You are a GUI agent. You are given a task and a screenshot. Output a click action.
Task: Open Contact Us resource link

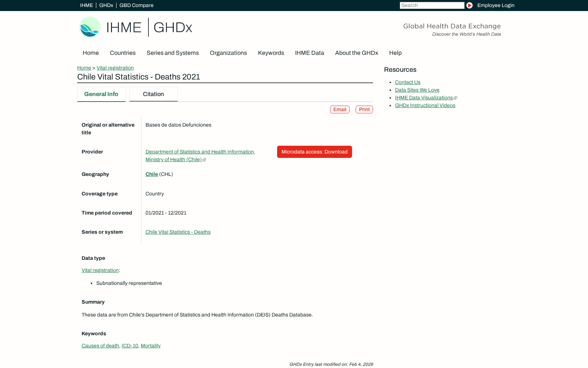tap(408, 82)
